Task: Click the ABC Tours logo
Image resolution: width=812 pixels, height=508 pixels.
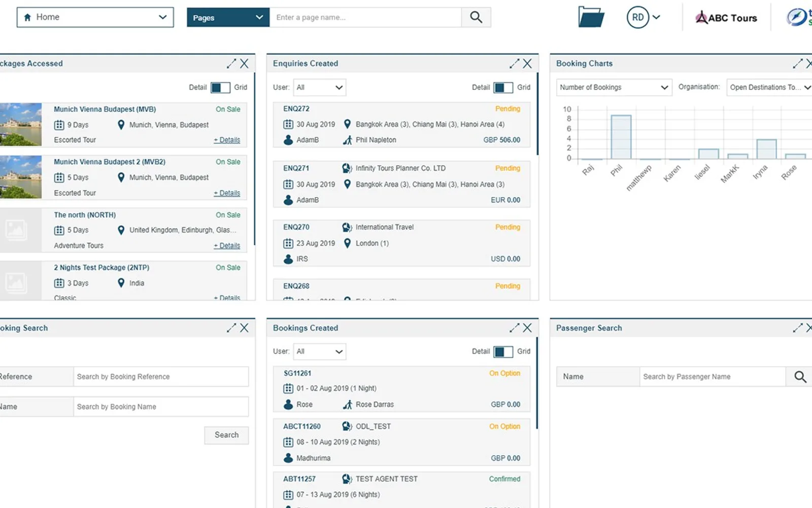Action: [x=726, y=18]
